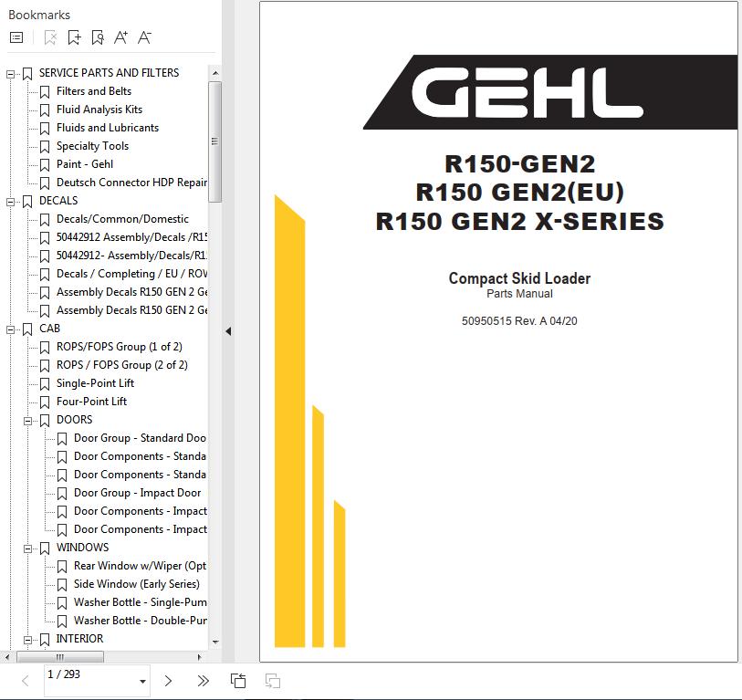
Task: Select the WINDOWS bookmark heading
Action: [x=82, y=548]
